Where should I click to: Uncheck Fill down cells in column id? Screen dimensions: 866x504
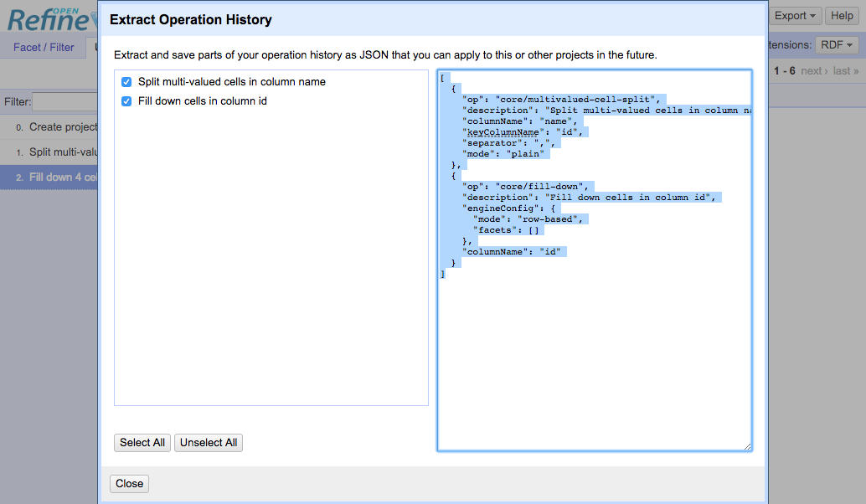[126, 101]
